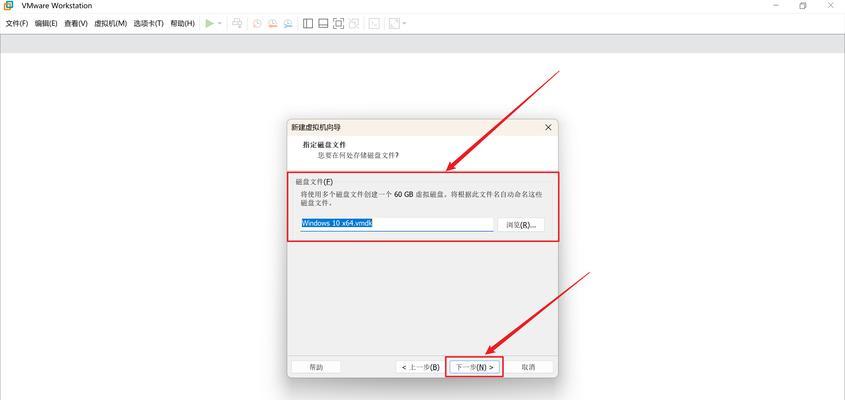The width and height of the screenshot is (845, 400).
Task: Click the 磁盘文件(F) group label
Action: pos(314,182)
